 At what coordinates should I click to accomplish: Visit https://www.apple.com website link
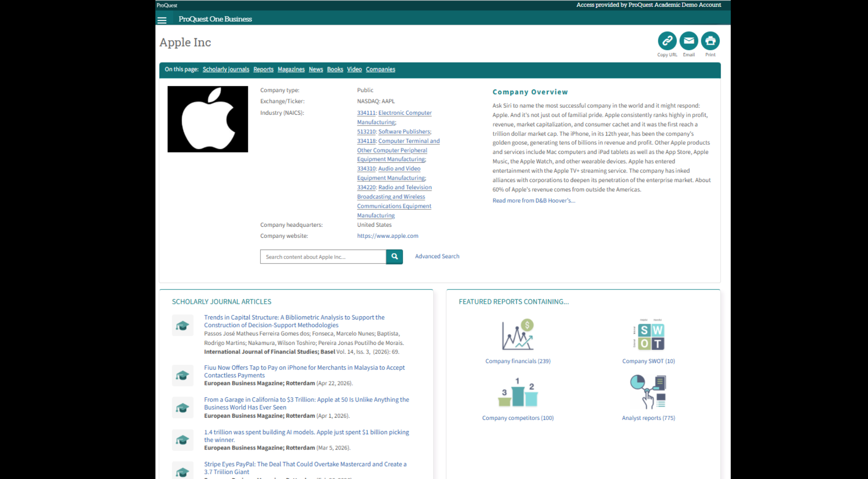click(387, 236)
